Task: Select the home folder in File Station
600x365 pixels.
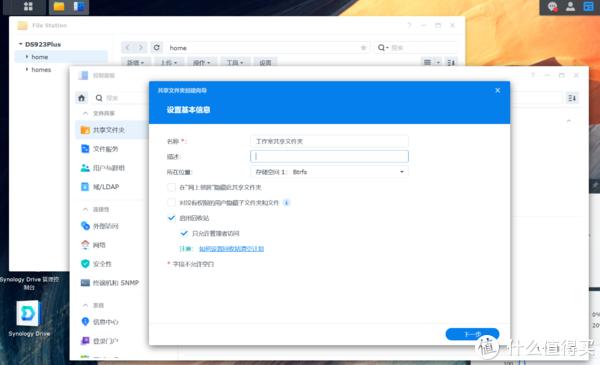Action: click(61, 57)
